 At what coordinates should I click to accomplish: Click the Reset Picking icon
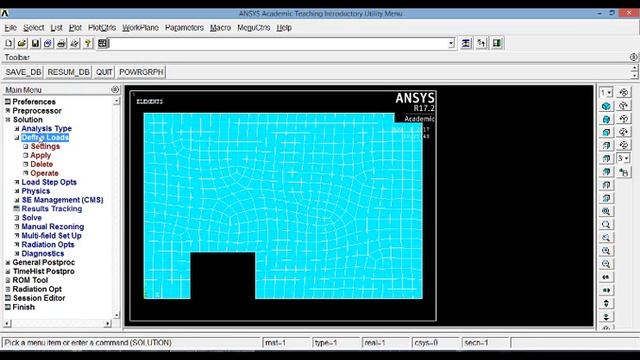(x=481, y=43)
